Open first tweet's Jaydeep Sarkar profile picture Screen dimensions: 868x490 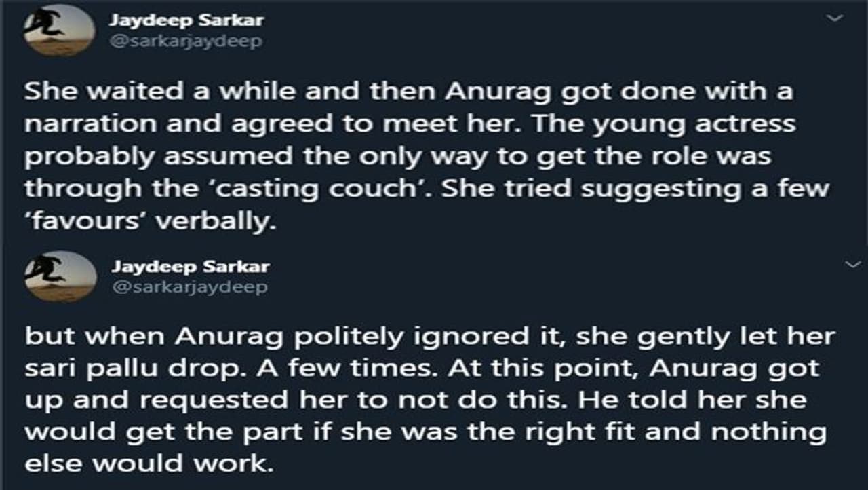(x=59, y=31)
